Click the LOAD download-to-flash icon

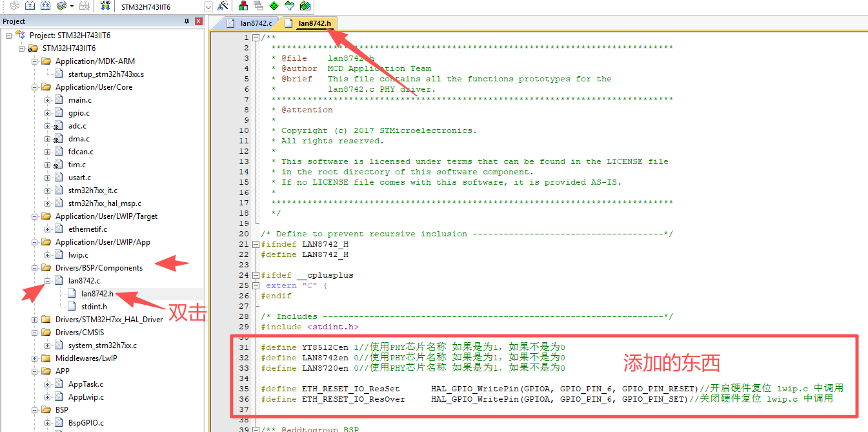pos(105,6)
